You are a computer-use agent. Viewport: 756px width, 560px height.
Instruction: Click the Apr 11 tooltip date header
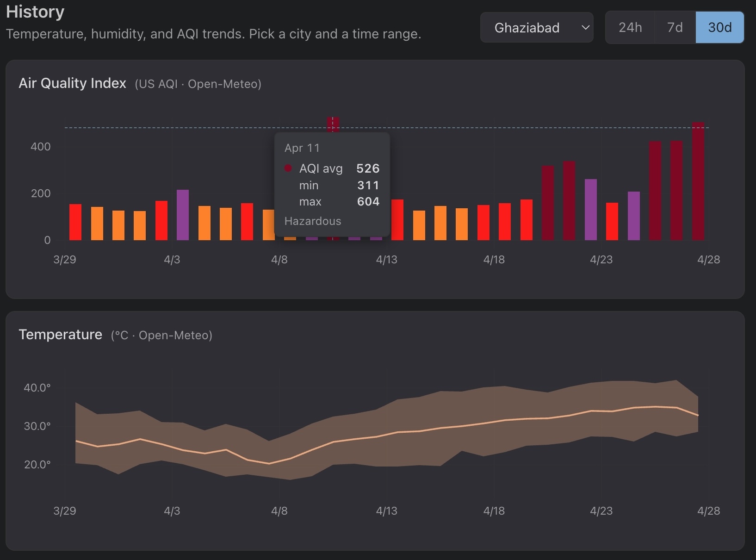(302, 148)
